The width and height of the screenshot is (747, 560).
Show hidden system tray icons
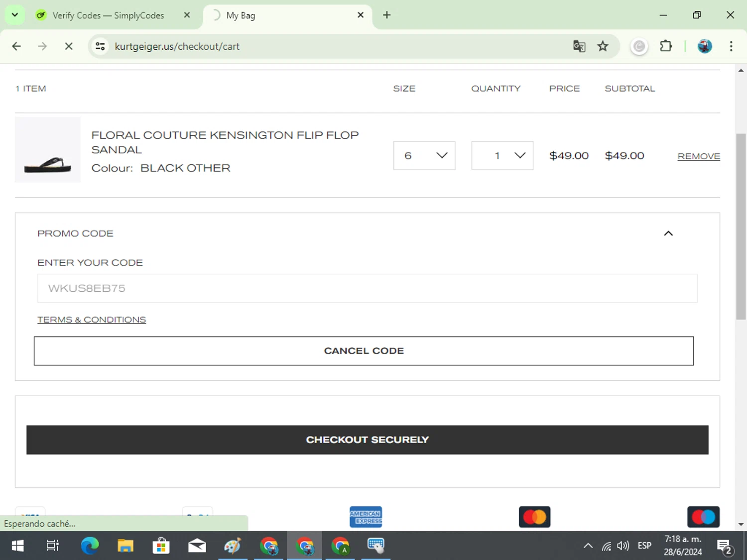[x=588, y=546]
